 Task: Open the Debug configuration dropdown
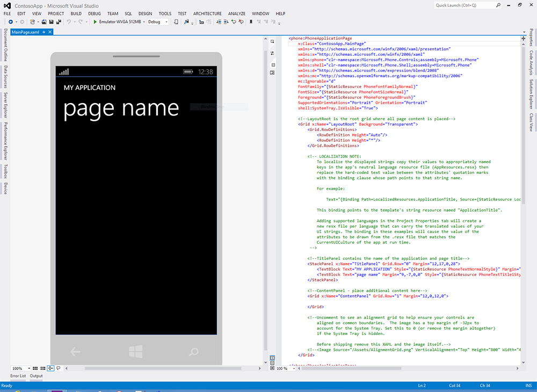point(166,22)
